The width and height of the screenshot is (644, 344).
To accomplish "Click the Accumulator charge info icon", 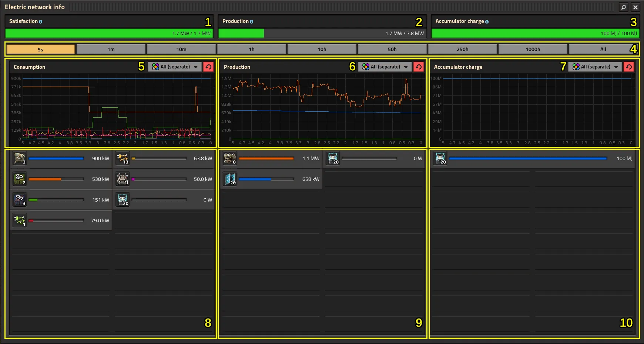I will click(x=487, y=22).
